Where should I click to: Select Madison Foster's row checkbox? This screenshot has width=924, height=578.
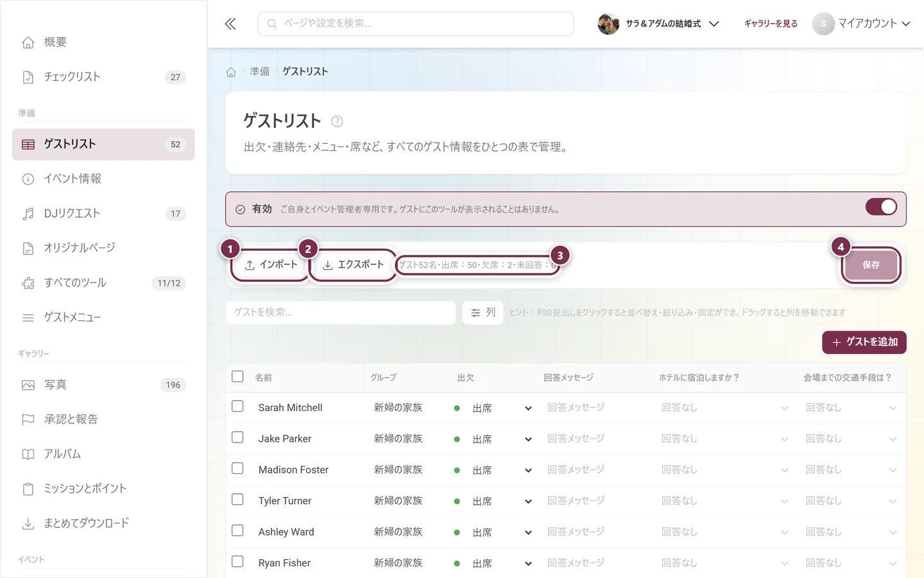pyautogui.click(x=237, y=468)
